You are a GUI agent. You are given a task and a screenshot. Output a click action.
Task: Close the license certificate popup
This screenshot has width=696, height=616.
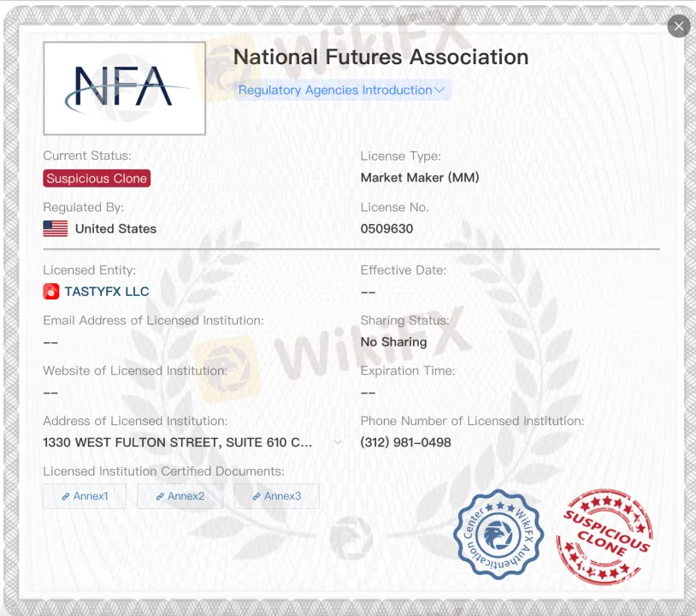click(679, 27)
